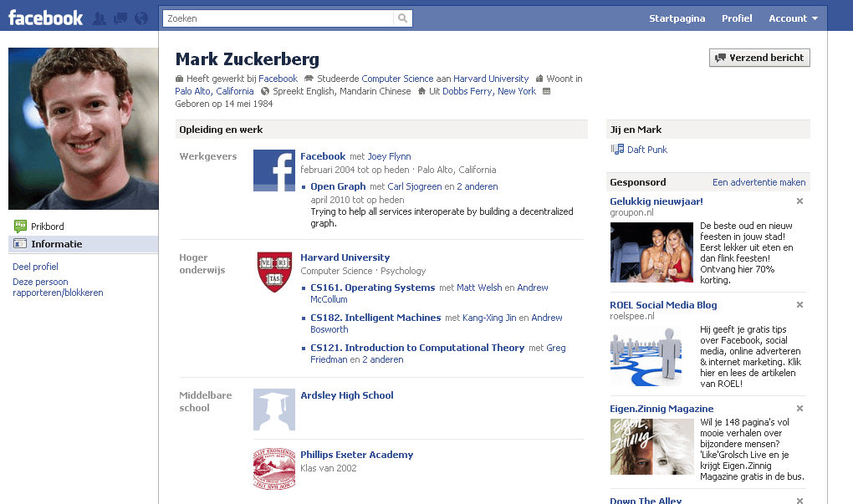This screenshot has width=853, height=504.
Task: Click the graduation cap icon for Ardsley High School
Action: point(273,410)
